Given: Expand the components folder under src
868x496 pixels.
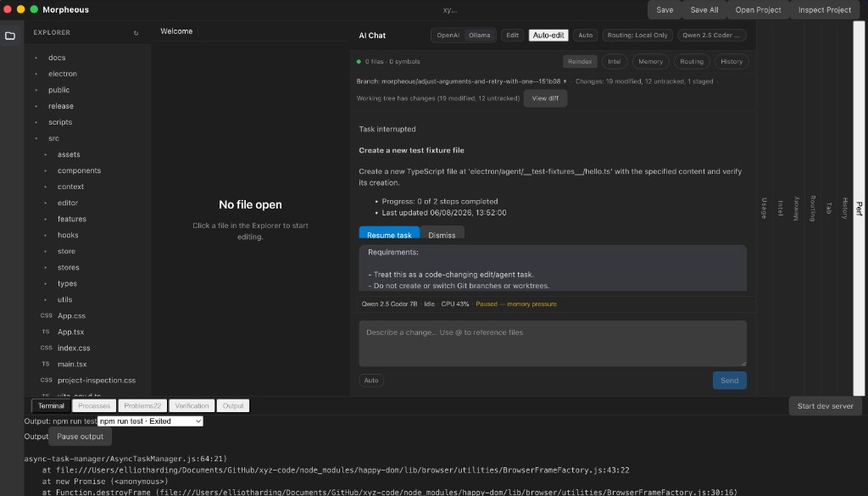Looking at the screenshot, I should tap(46, 170).
